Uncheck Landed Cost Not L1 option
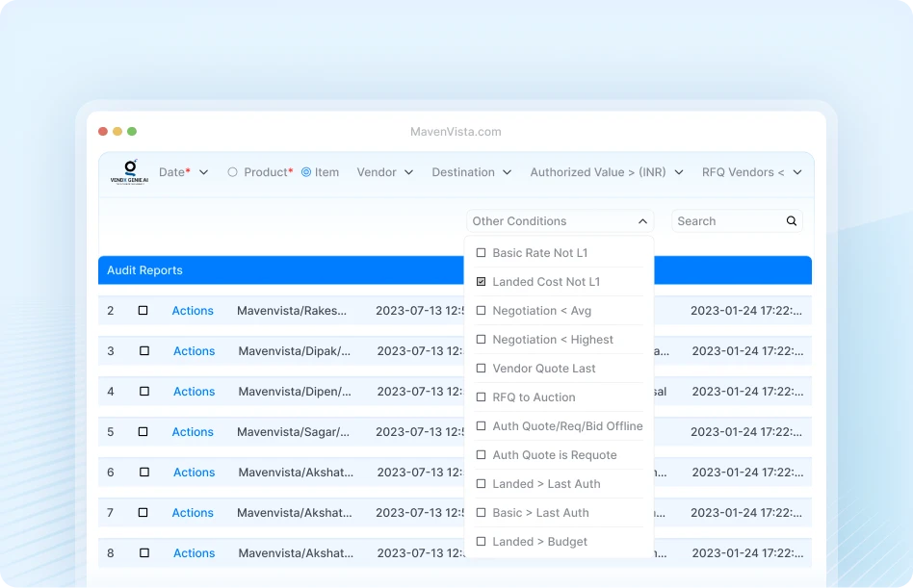The width and height of the screenshot is (913, 588). 481,282
